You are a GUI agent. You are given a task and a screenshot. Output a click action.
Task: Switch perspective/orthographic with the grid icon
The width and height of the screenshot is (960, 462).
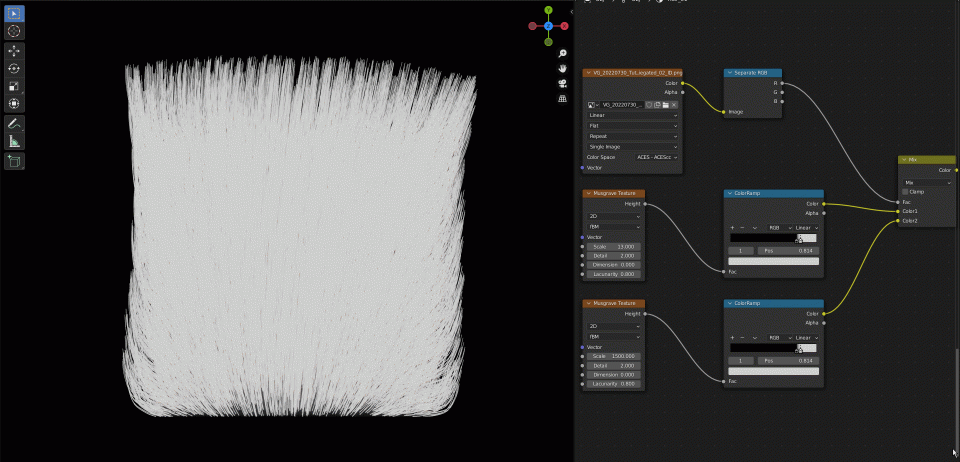562,99
